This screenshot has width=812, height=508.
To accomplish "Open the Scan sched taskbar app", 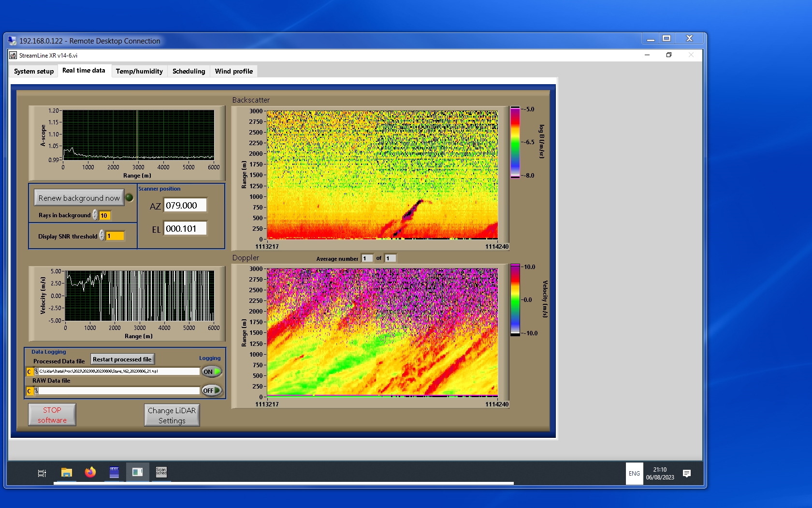I will pos(161,473).
